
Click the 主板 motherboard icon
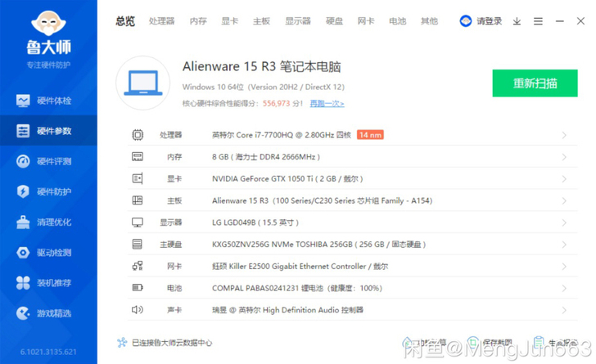click(138, 200)
